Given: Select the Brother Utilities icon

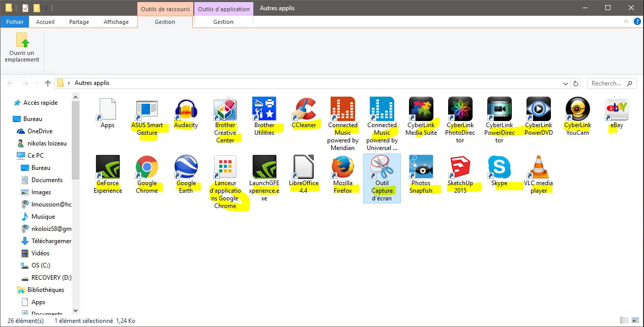Looking at the screenshot, I should (x=264, y=109).
